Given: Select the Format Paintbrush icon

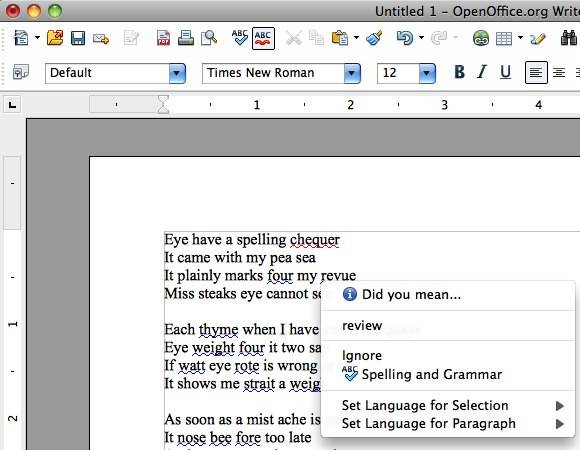Looking at the screenshot, I should [x=374, y=38].
